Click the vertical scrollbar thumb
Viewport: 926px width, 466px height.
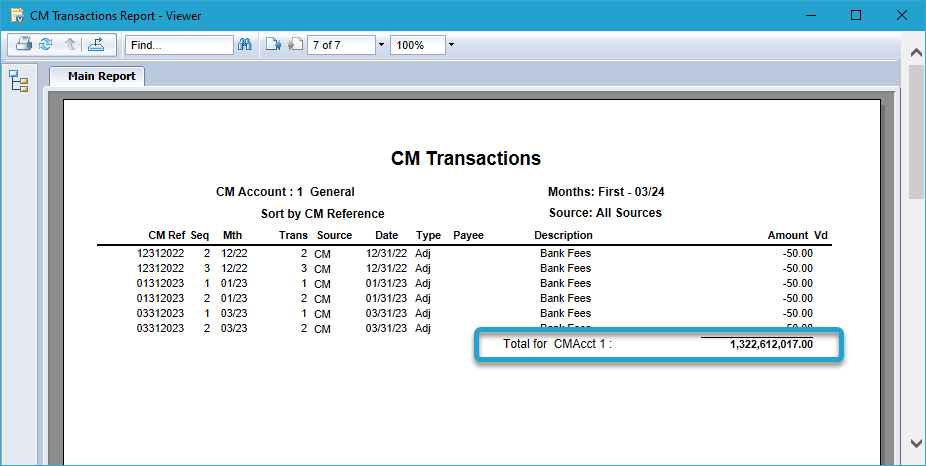point(916,133)
